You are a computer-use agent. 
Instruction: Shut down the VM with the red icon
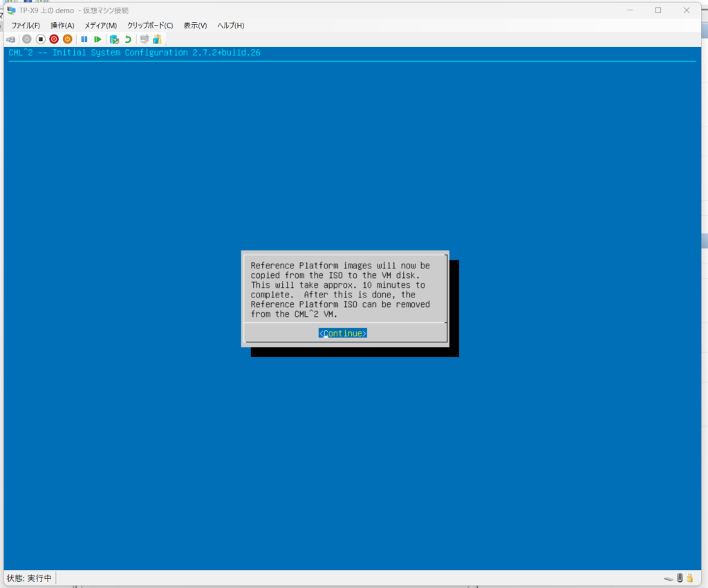(54, 39)
